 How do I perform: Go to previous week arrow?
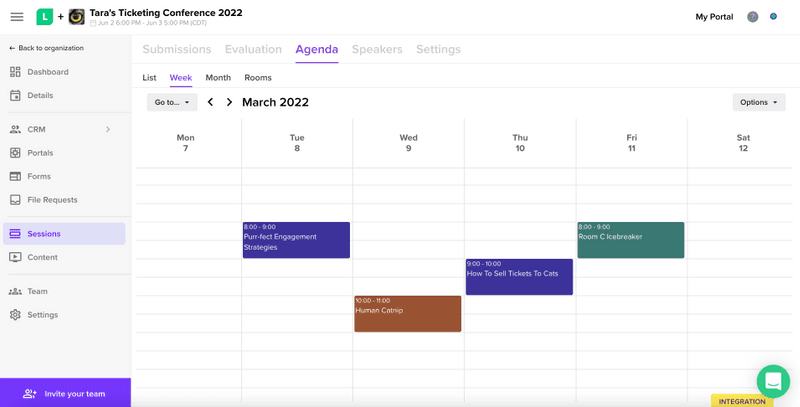point(210,102)
